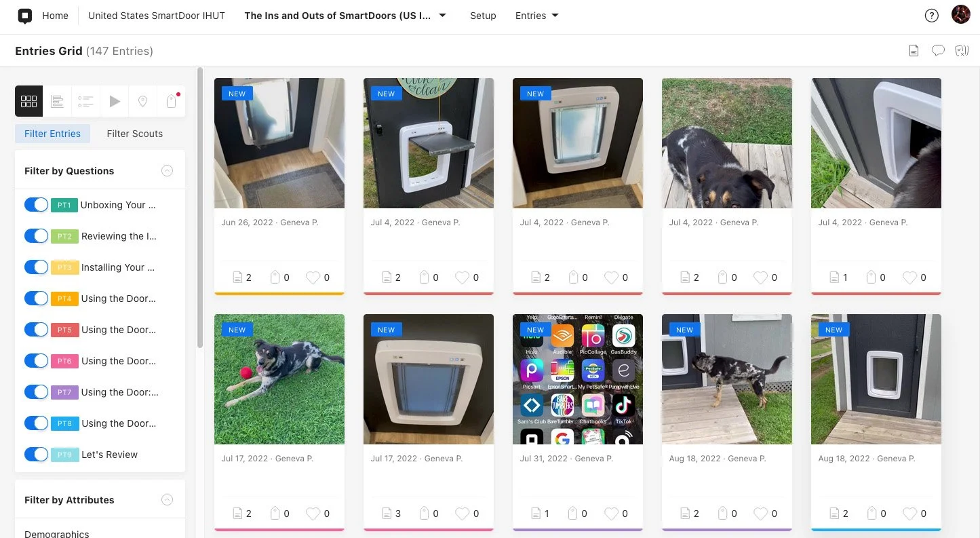The width and height of the screenshot is (980, 538).
Task: Open the map location pin view
Action: click(143, 101)
